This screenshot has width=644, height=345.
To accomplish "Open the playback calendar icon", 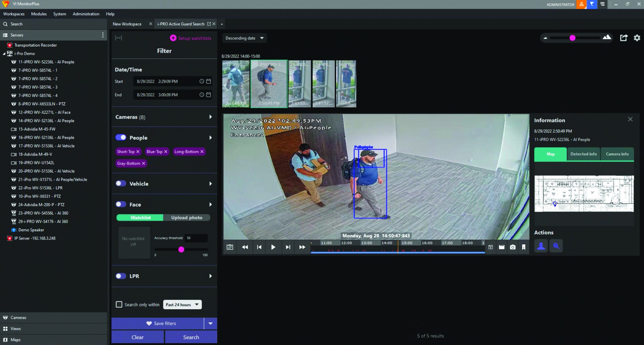I will coord(230,247).
